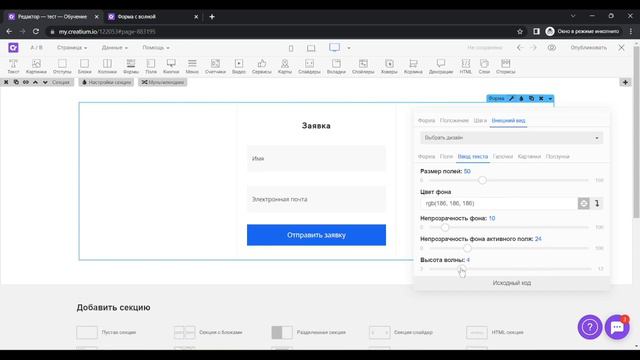The height and width of the screenshot is (360, 640).
Task: Add new element with plus button
Action: coord(625,82)
